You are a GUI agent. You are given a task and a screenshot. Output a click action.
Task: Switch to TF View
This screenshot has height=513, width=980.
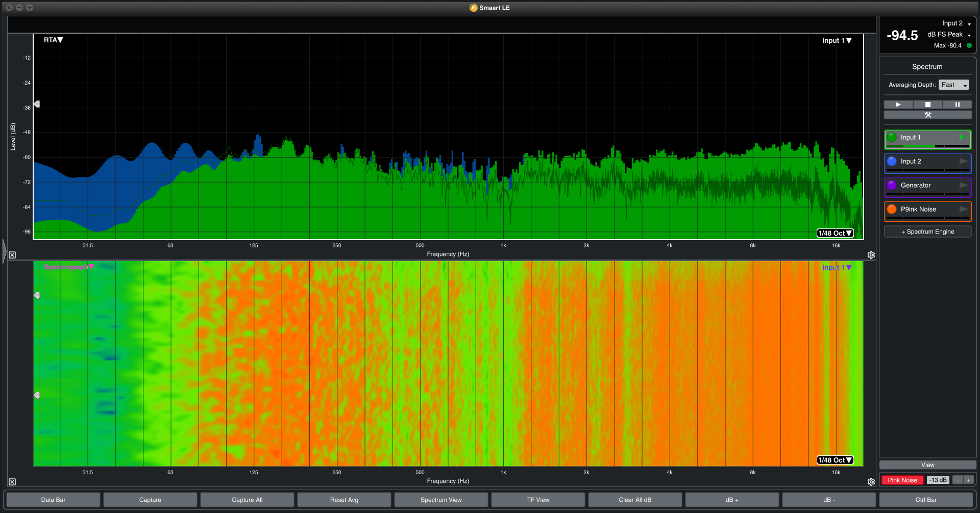coord(538,500)
